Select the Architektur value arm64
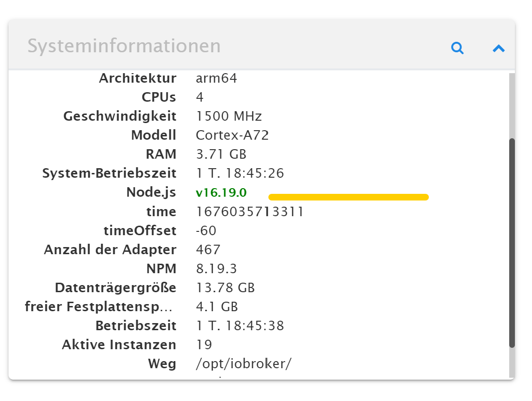 click(216, 78)
